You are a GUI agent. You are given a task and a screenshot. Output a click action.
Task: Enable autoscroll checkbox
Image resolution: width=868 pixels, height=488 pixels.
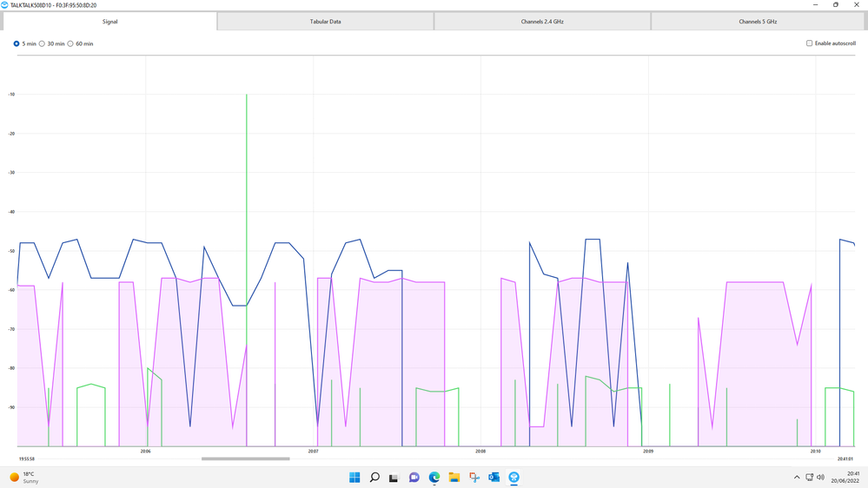809,43
